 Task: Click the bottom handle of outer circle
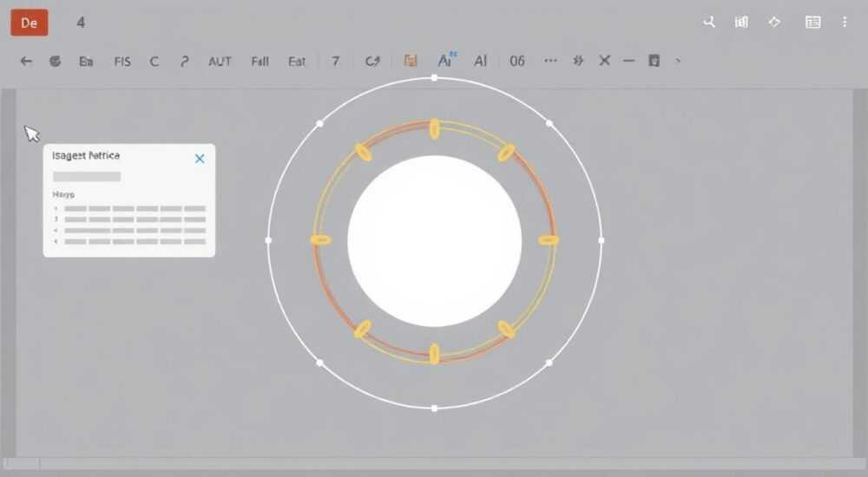(435, 408)
